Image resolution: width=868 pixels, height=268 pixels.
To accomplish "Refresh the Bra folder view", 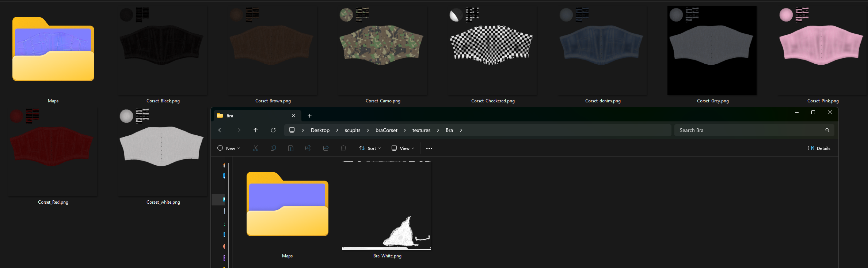I will pos(273,130).
